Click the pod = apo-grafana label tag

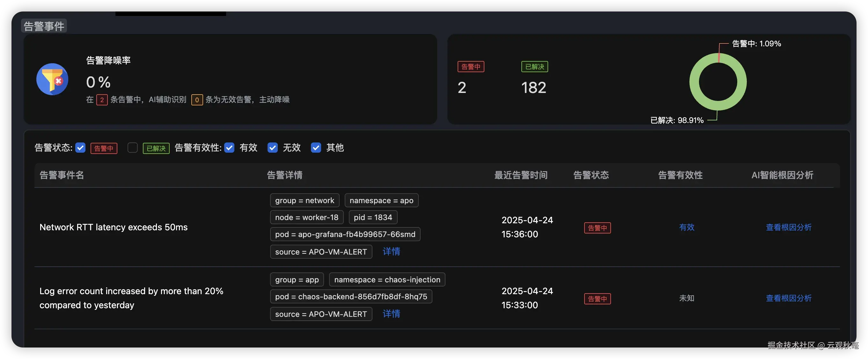[x=345, y=234]
